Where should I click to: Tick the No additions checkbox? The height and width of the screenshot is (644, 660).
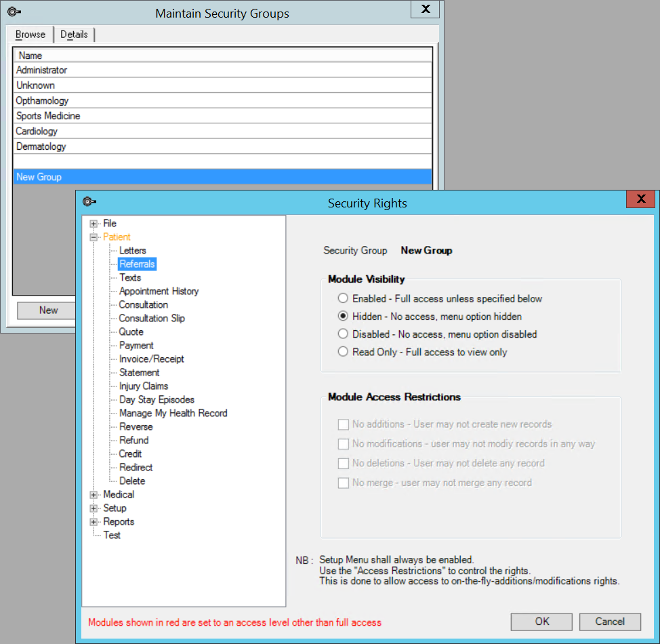(344, 424)
